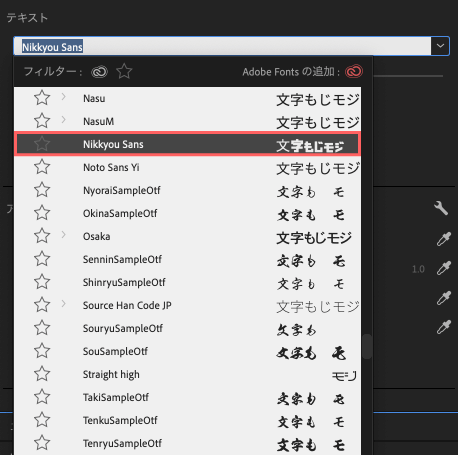This screenshot has height=455, width=458.
Task: Open Adobe Fonts add icon in red
Action: point(354,72)
